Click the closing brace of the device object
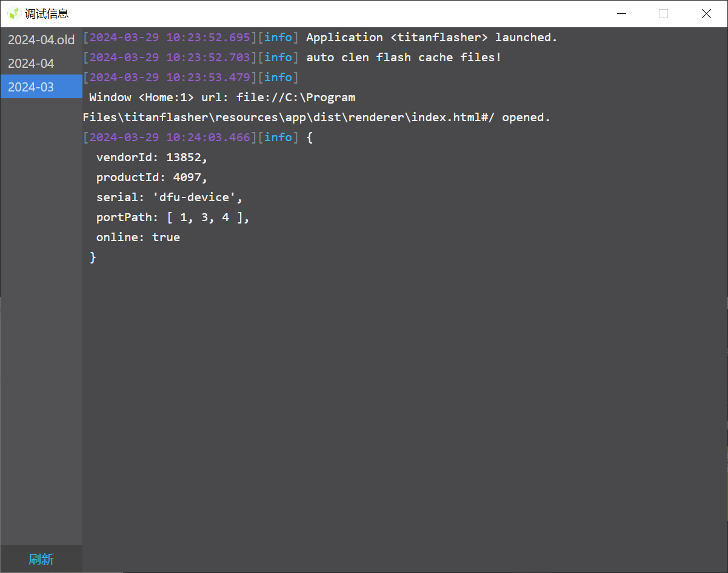 pos(93,257)
